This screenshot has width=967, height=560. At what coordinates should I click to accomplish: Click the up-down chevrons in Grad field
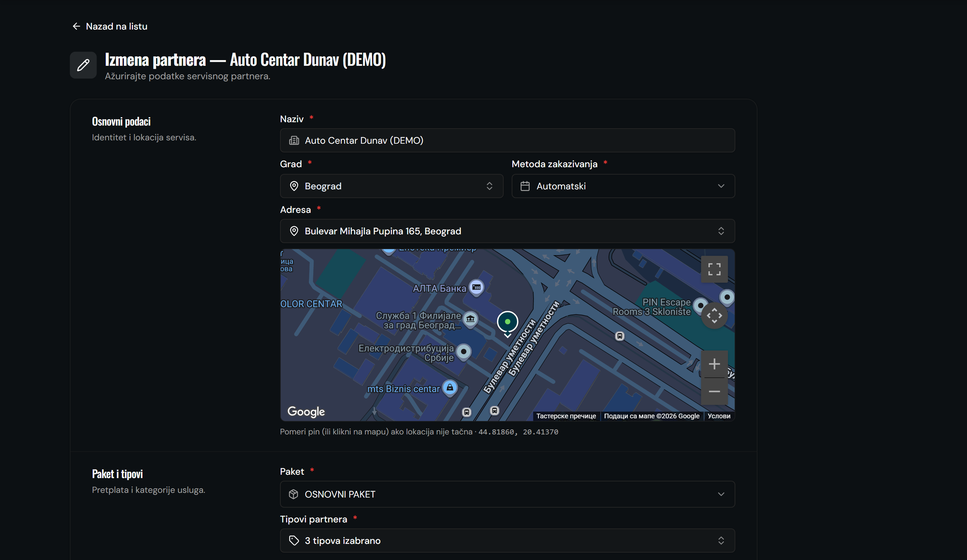point(489,186)
